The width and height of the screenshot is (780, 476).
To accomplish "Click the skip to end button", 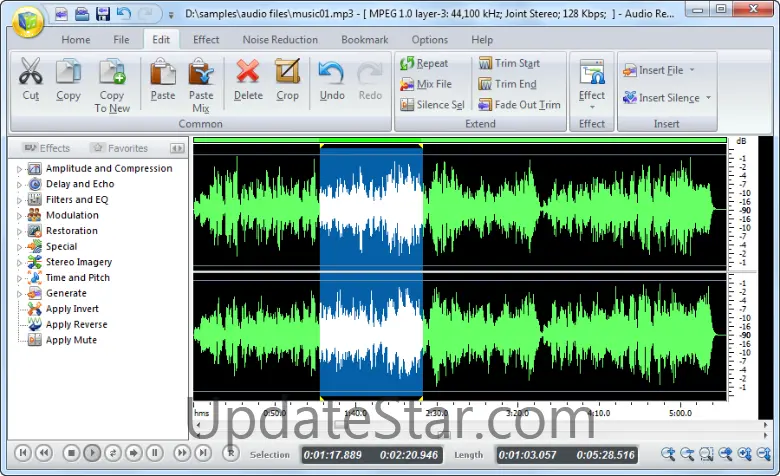I will coord(202,453).
